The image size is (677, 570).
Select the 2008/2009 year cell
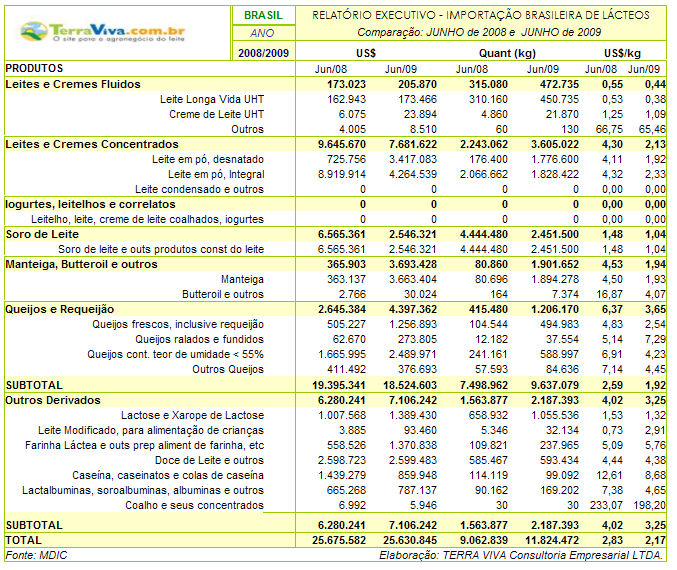pyautogui.click(x=263, y=53)
